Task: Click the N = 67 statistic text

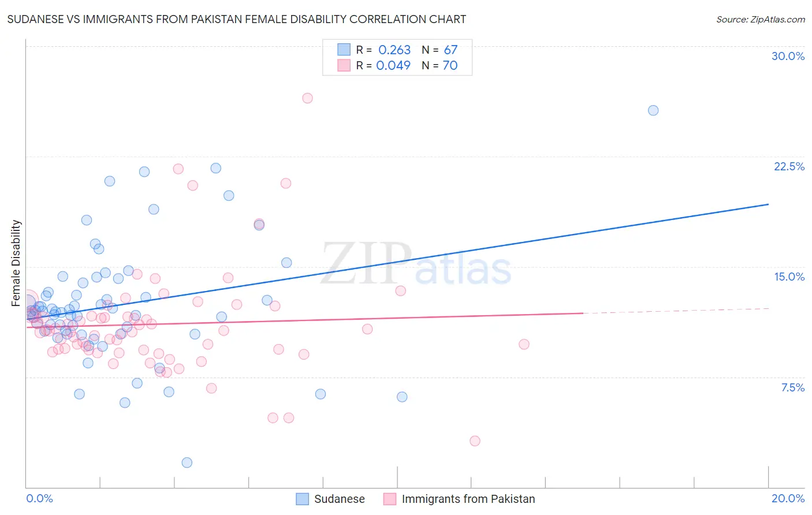Action: click(439, 50)
